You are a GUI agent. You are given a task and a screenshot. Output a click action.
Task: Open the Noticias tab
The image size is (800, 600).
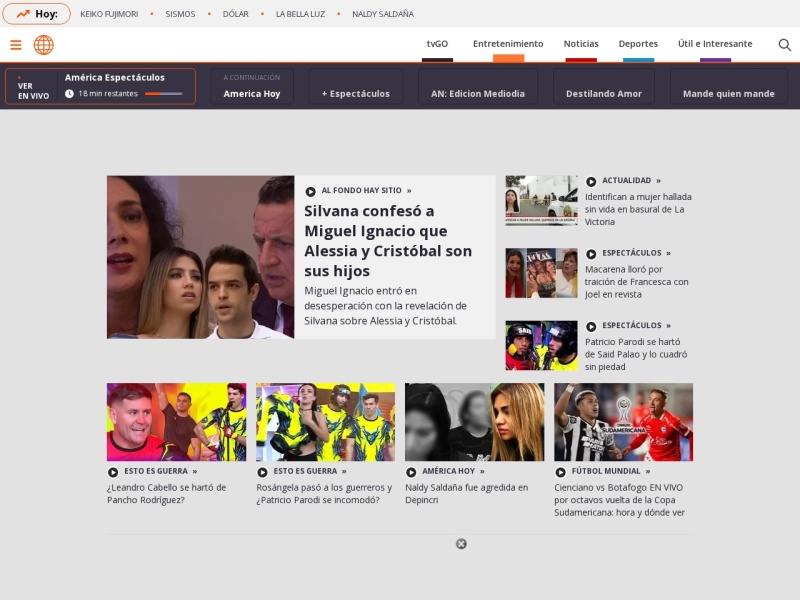click(581, 44)
